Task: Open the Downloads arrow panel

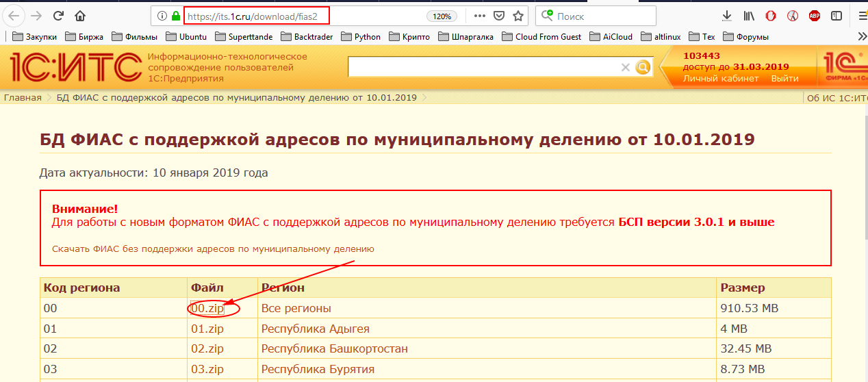Action: [726, 16]
